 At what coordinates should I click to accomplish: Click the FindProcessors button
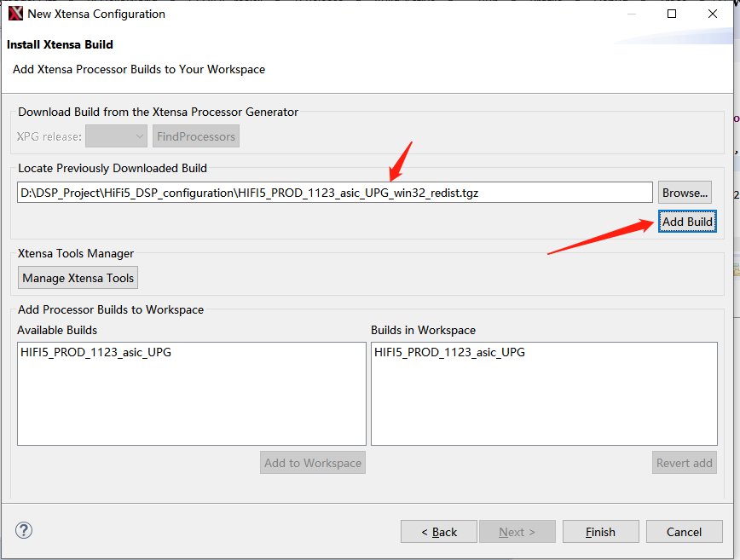coord(196,136)
